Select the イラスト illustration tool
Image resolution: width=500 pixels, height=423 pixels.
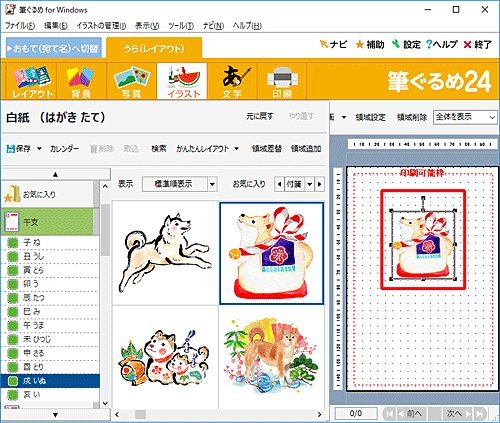(x=182, y=81)
